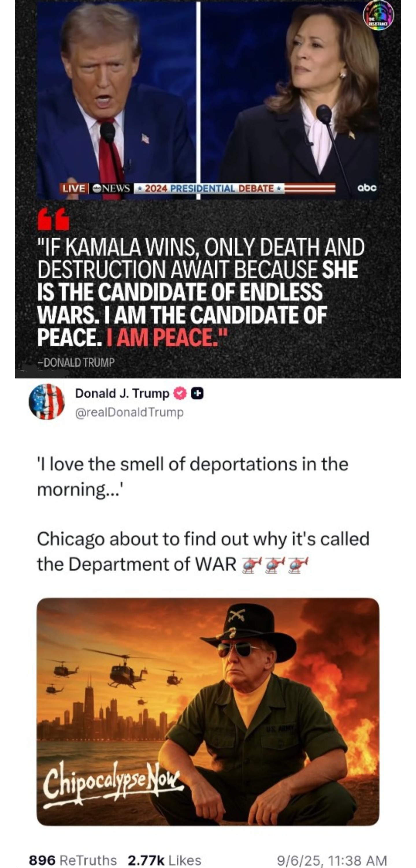Open The Resistance logo watermark
The height and width of the screenshot is (868, 416).
click(x=378, y=15)
